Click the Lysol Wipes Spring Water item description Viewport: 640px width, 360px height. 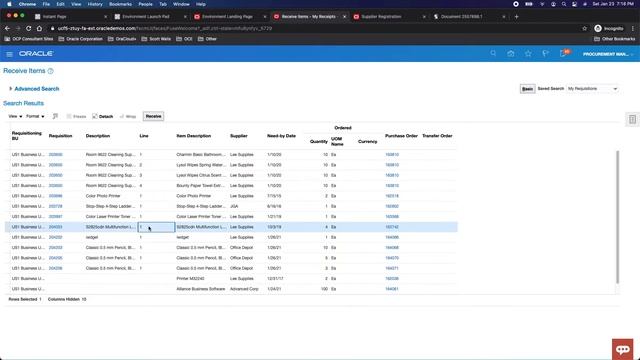[201, 165]
